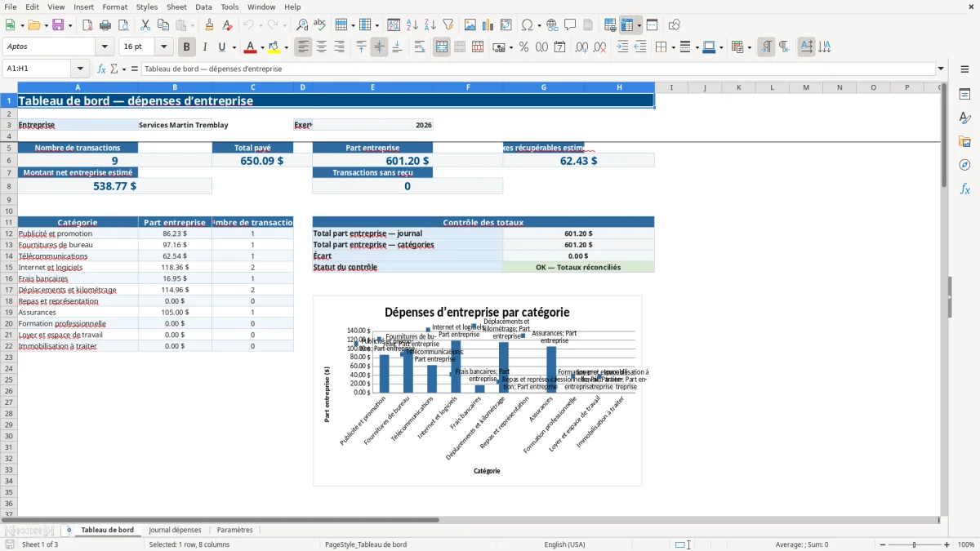Image resolution: width=980 pixels, height=551 pixels.
Task: Open the borders dropdown arrow
Action: point(672,47)
